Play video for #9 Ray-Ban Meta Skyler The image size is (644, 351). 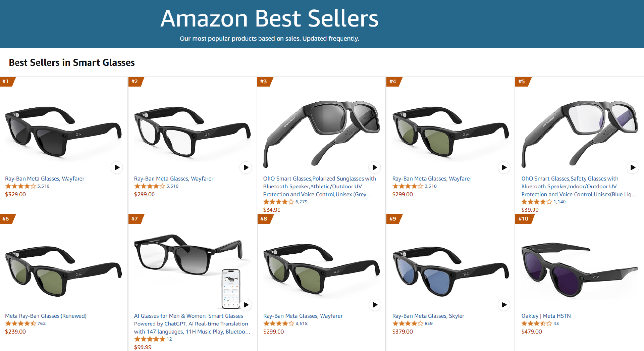click(x=504, y=305)
